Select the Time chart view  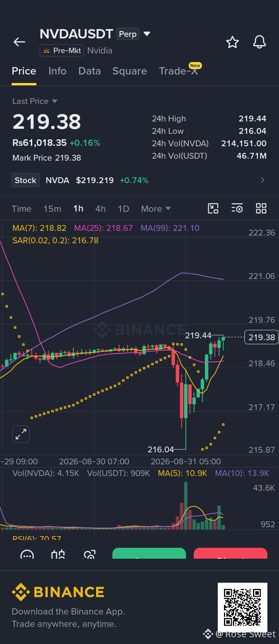click(x=22, y=209)
